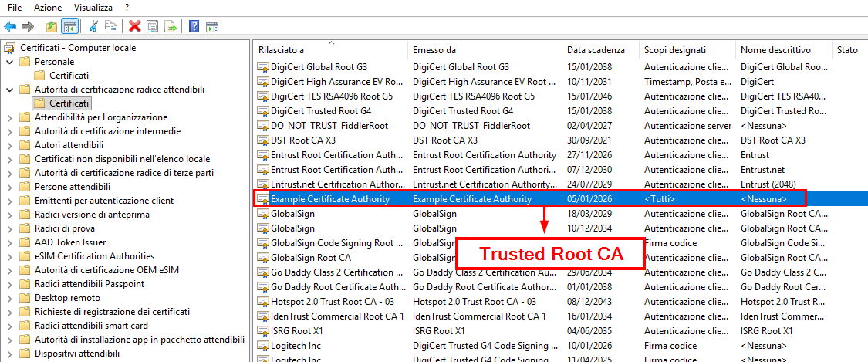The width and height of the screenshot is (868, 362).
Task: Click the red Delete X icon
Action: (x=134, y=27)
